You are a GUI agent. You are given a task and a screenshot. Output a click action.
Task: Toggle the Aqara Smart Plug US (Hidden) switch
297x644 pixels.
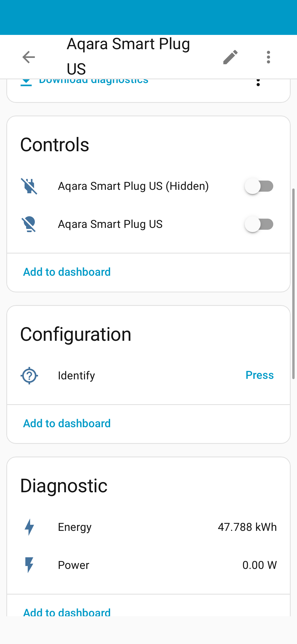pos(259,186)
